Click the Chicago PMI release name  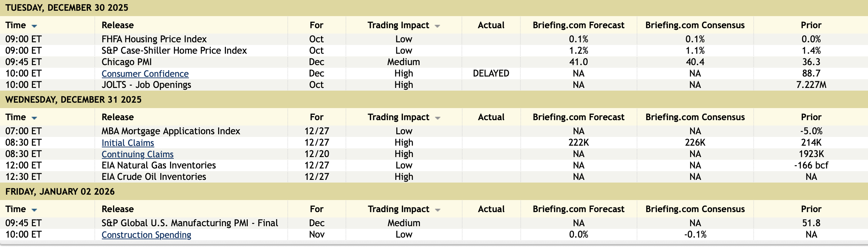pos(126,62)
